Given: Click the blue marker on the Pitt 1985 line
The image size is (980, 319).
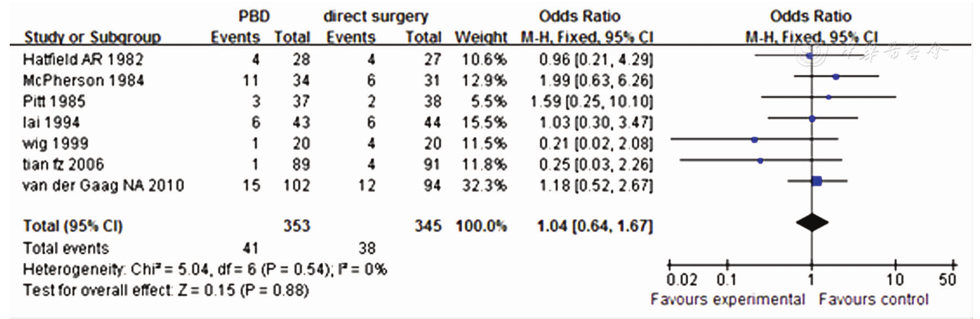Looking at the screenshot, I should [828, 97].
